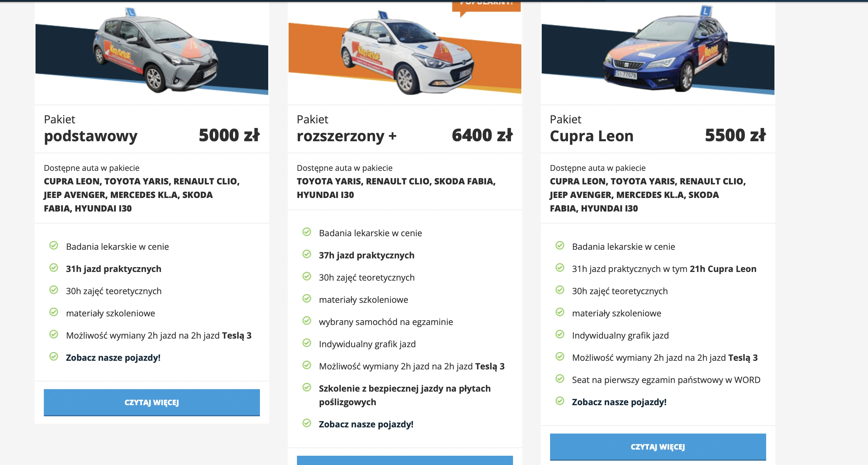Open "Czytaj więcej" for Pakiet podstawowy
868x465 pixels.
pos(152,402)
